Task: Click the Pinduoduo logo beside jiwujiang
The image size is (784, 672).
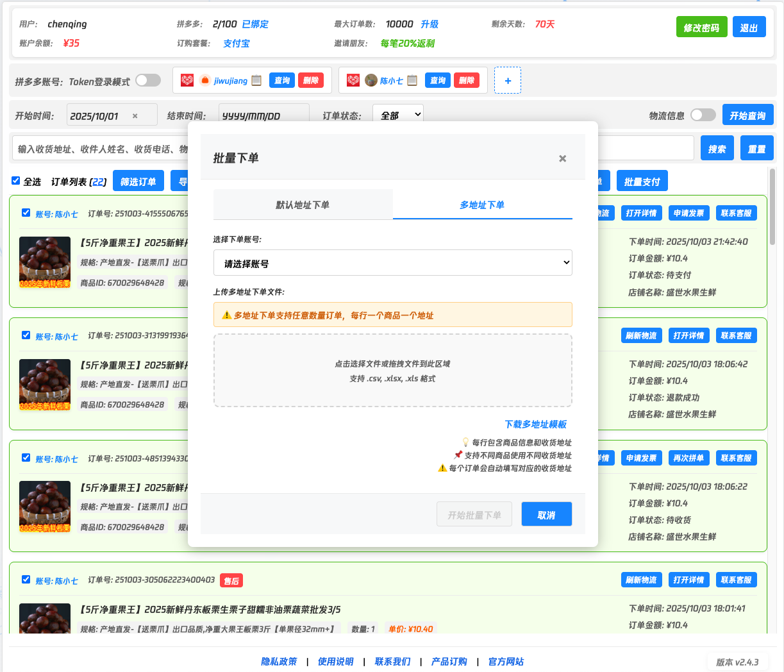Action: click(x=187, y=80)
